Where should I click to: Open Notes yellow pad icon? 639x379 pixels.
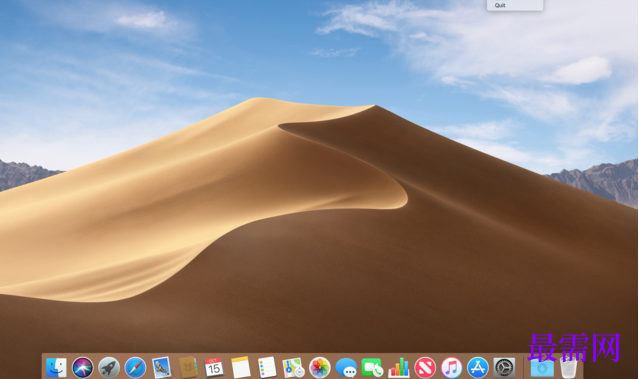(x=240, y=368)
